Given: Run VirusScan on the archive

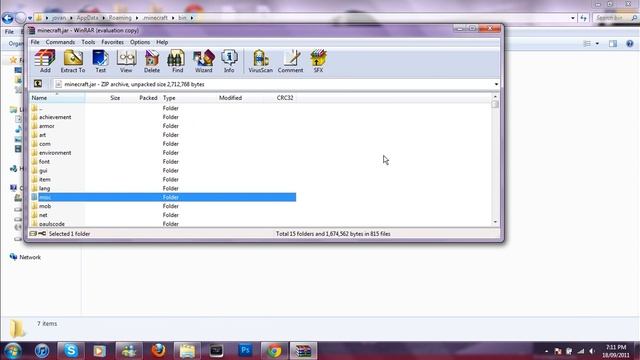Looking at the screenshot, I should click(x=260, y=61).
